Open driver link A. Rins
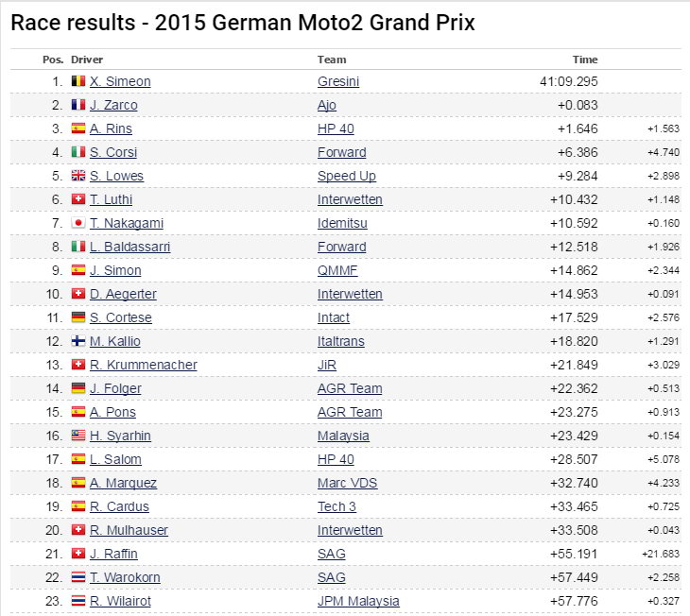Screen dimensions: 690x616 pyautogui.click(x=112, y=129)
